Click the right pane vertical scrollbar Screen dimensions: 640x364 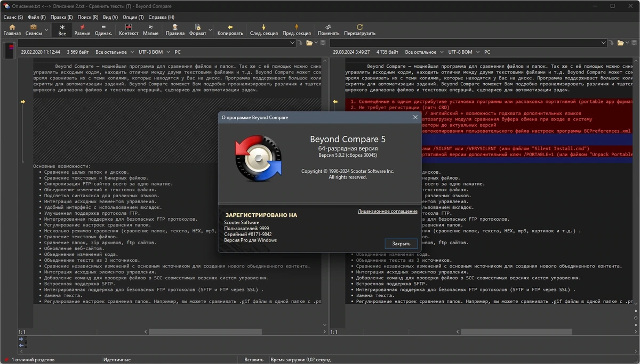[x=636, y=182]
